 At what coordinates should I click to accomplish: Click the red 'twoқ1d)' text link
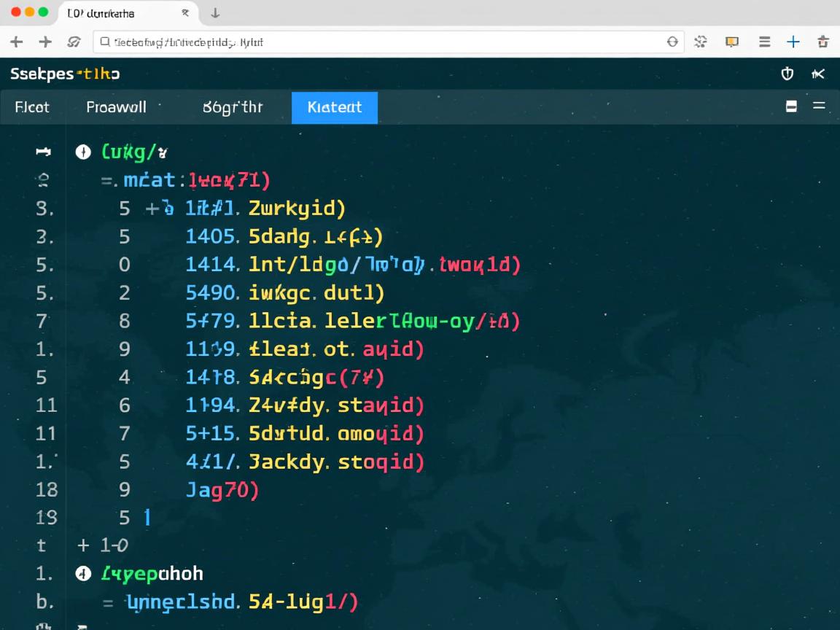coord(479,265)
